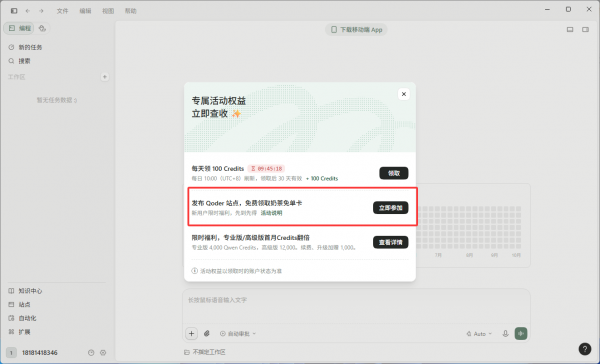Click the round icon right of the clock icon

click(x=103, y=353)
